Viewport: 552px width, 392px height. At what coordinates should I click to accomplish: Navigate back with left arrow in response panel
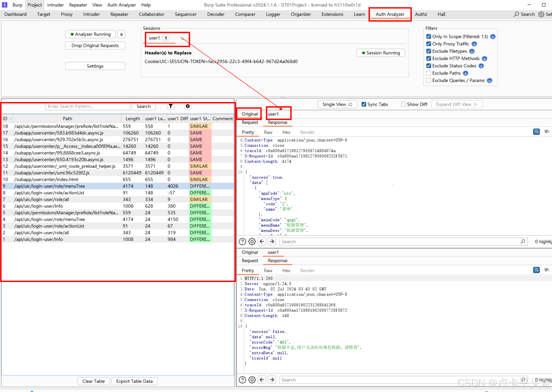[262, 241]
